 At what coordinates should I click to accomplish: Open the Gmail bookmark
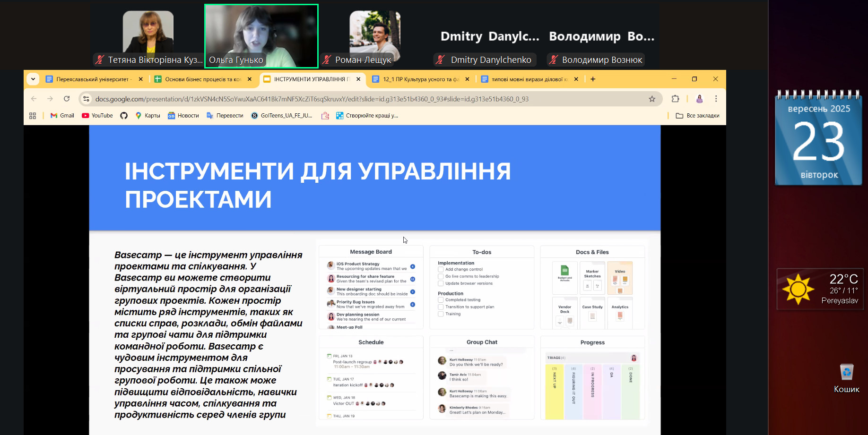(62, 116)
